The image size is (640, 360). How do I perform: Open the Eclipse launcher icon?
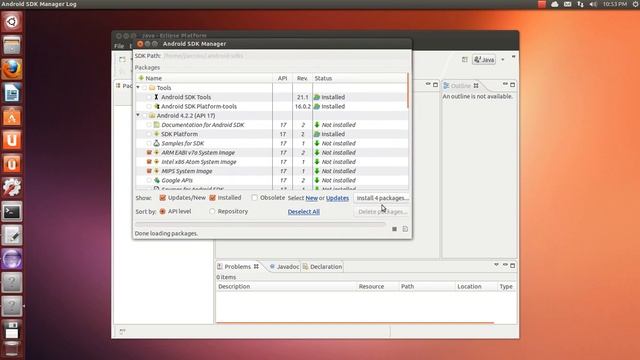click(11, 259)
